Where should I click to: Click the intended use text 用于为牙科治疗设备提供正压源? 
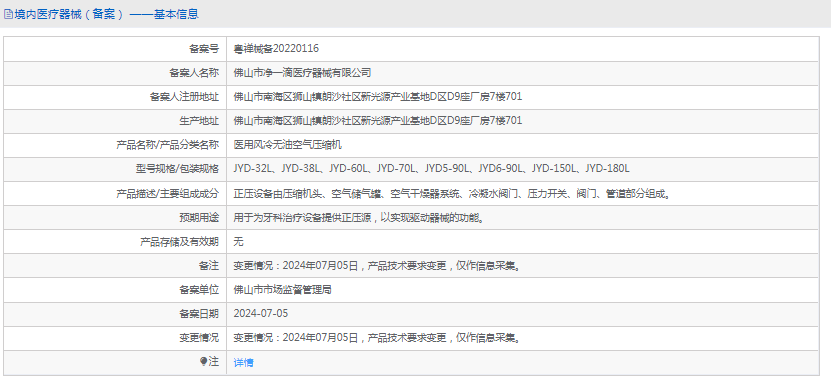pyautogui.click(x=359, y=217)
